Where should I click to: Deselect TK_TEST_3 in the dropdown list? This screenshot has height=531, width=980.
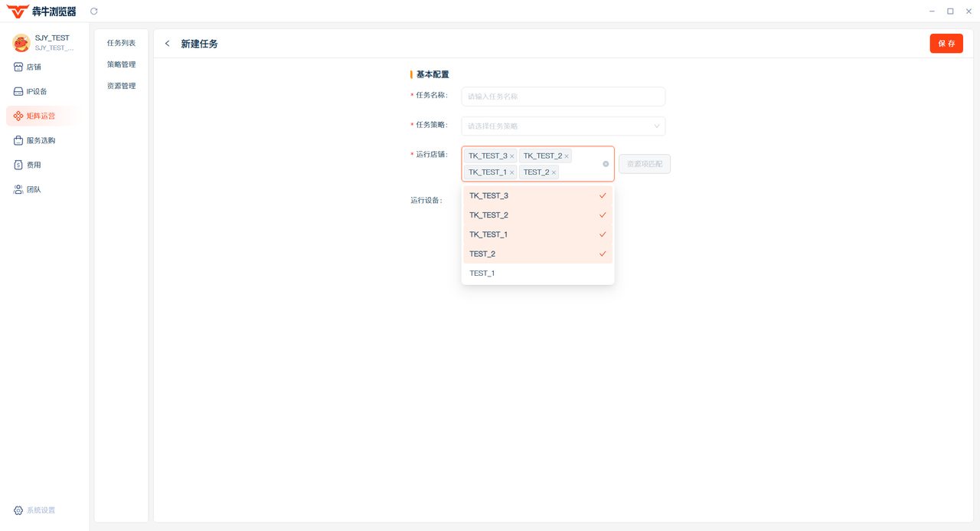[x=537, y=196]
